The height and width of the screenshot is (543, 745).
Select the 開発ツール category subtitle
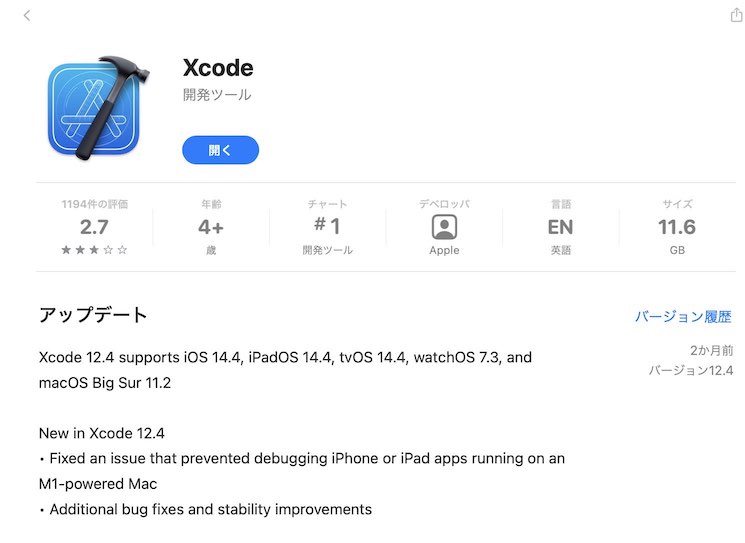(217, 95)
